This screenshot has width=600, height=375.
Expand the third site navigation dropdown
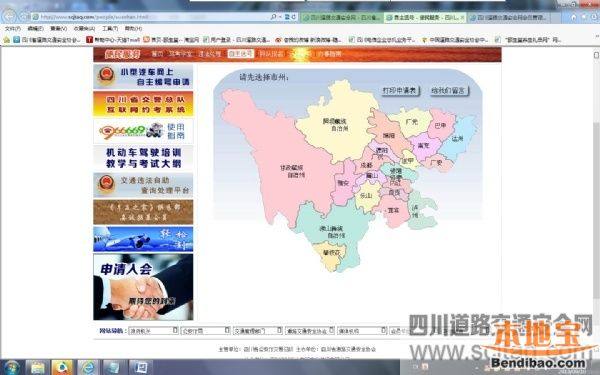[x=258, y=331]
